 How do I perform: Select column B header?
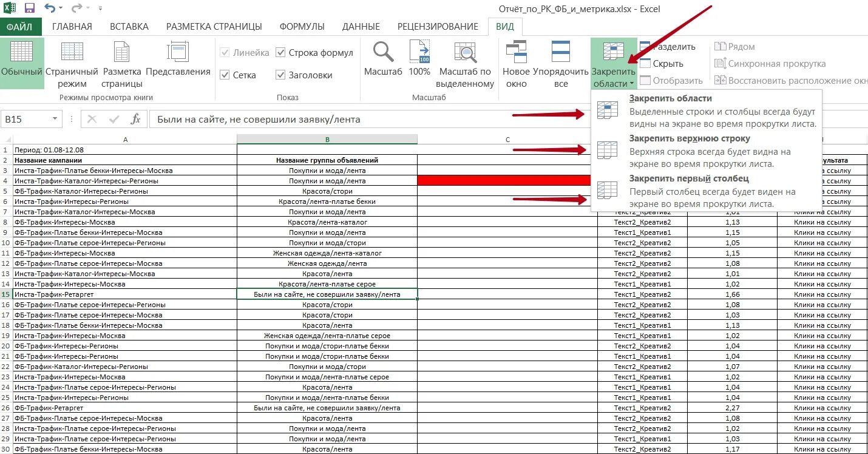tap(327, 139)
